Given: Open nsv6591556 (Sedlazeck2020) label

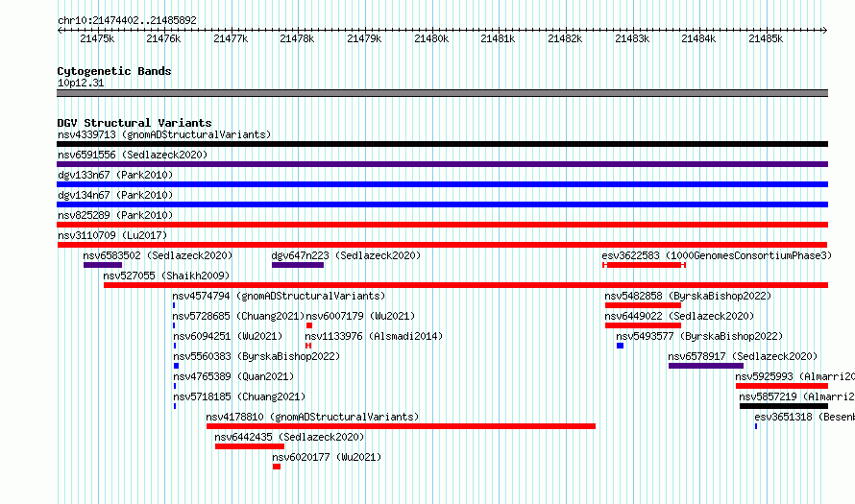Looking at the screenshot, I should [133, 155].
